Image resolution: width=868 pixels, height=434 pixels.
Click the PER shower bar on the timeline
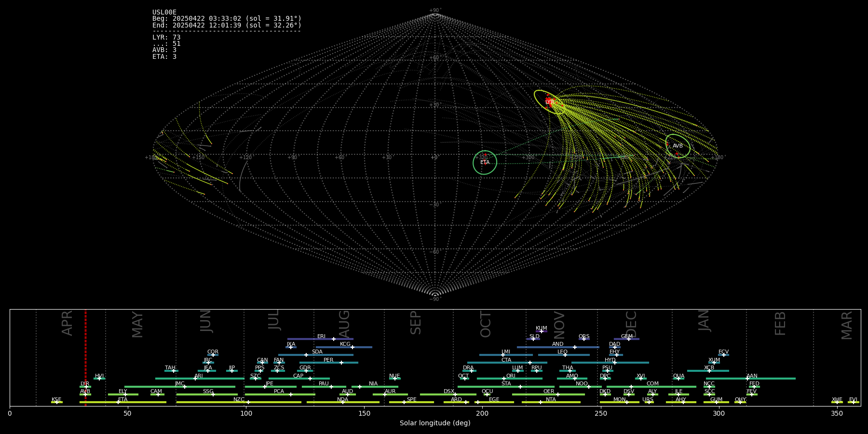[329, 363]
